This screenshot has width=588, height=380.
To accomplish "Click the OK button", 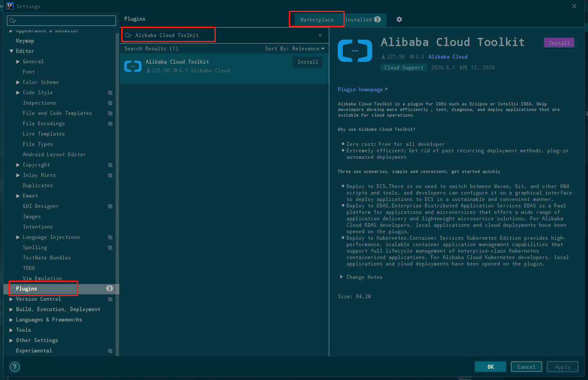I will (490, 367).
